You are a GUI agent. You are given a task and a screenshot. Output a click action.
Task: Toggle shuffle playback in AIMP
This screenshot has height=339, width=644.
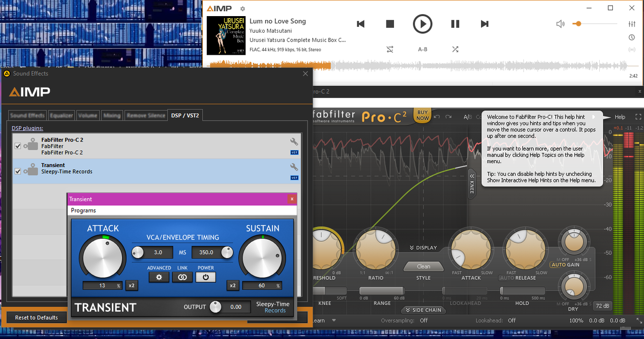click(455, 49)
